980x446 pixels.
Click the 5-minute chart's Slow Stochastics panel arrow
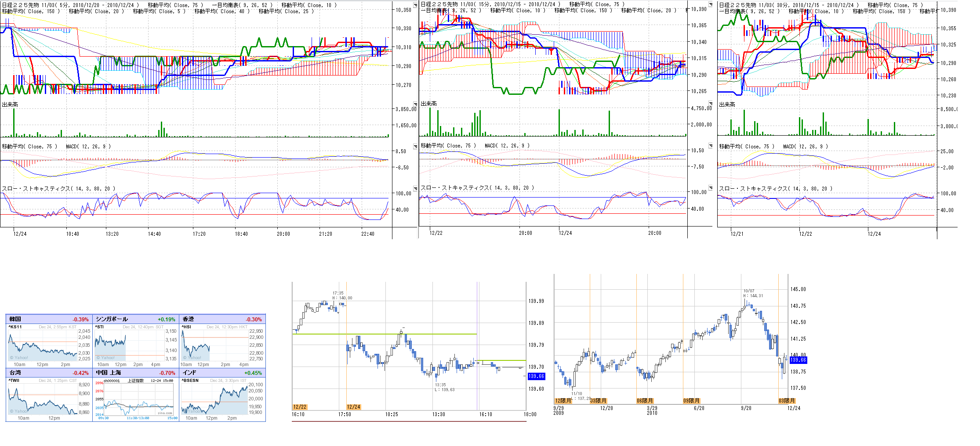click(x=415, y=188)
